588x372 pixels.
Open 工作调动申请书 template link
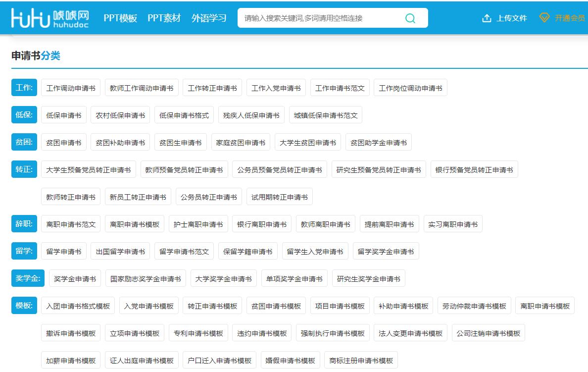tap(70, 87)
